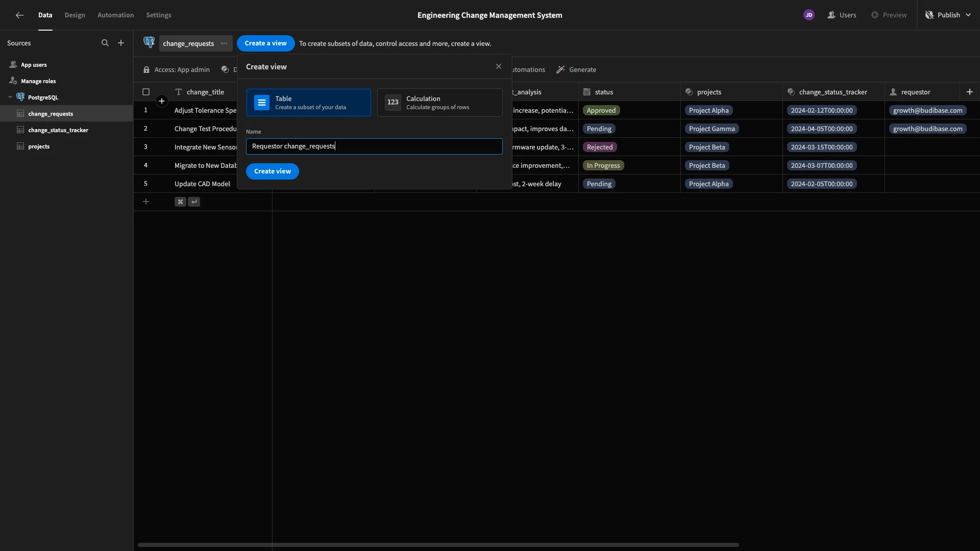This screenshot has width=980, height=551.
Task: Click the Update CAD Model row title
Action: [x=202, y=184]
